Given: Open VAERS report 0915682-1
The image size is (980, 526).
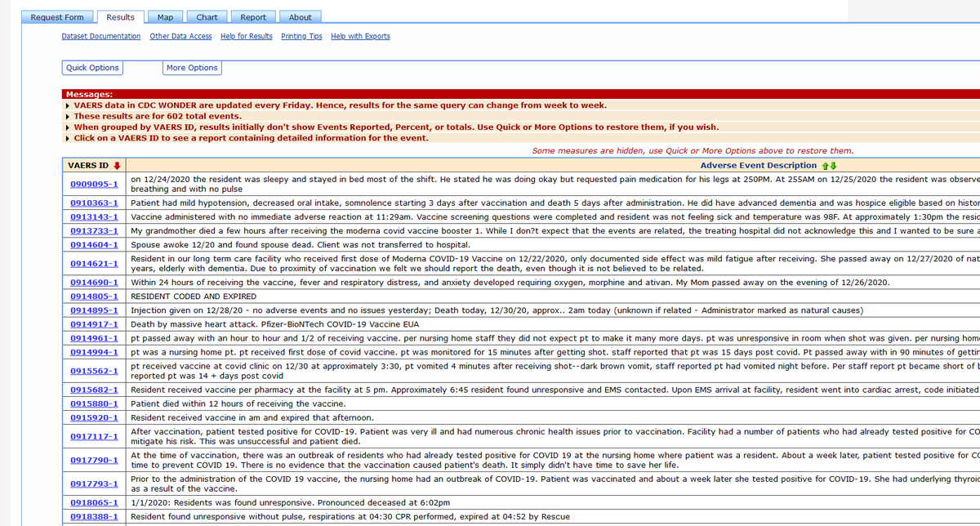Looking at the screenshot, I should [94, 390].
